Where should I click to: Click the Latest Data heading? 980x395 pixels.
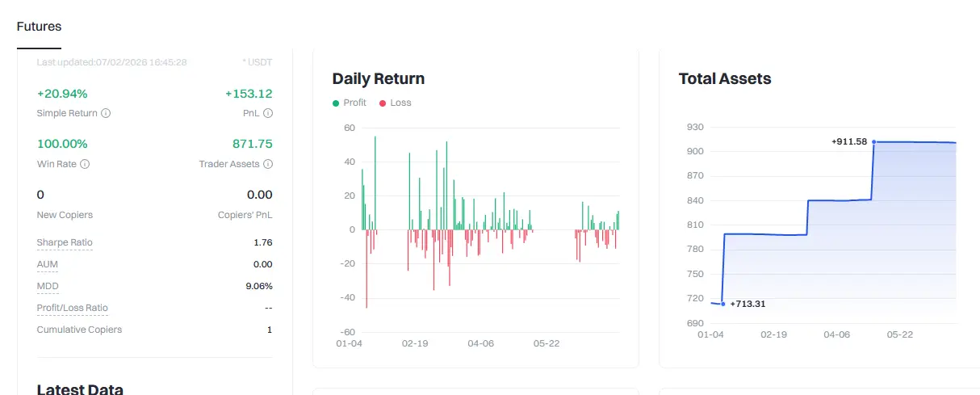(x=80, y=389)
